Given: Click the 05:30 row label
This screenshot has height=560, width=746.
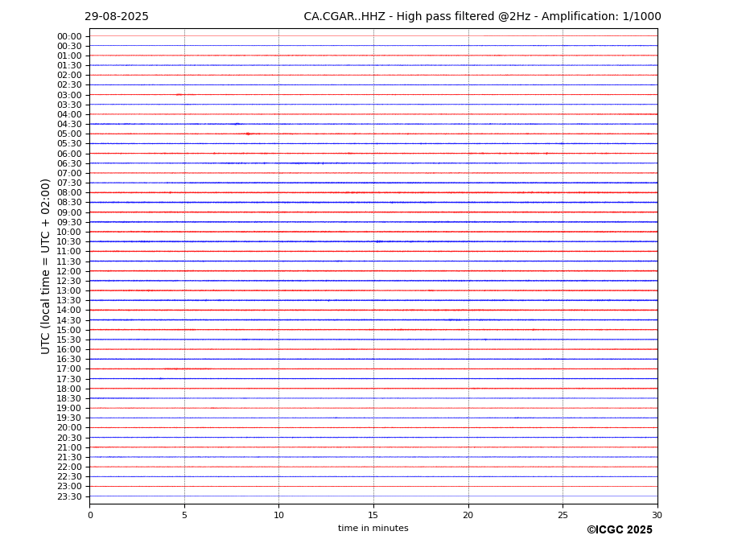Looking at the screenshot, I should (x=69, y=144).
